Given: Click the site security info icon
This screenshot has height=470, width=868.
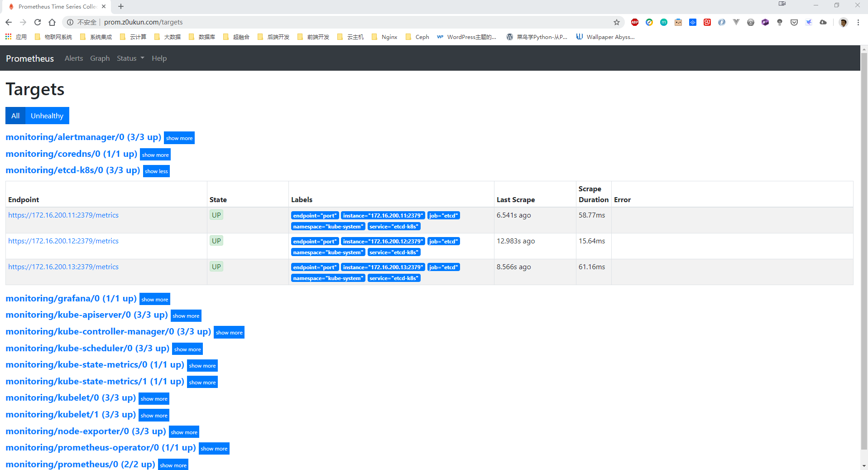Looking at the screenshot, I should [x=70, y=22].
